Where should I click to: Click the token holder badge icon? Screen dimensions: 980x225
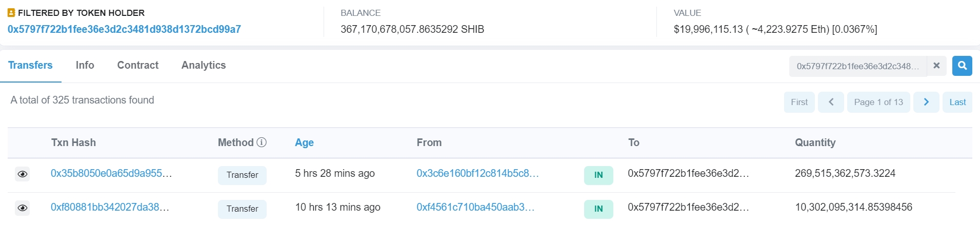point(11,13)
